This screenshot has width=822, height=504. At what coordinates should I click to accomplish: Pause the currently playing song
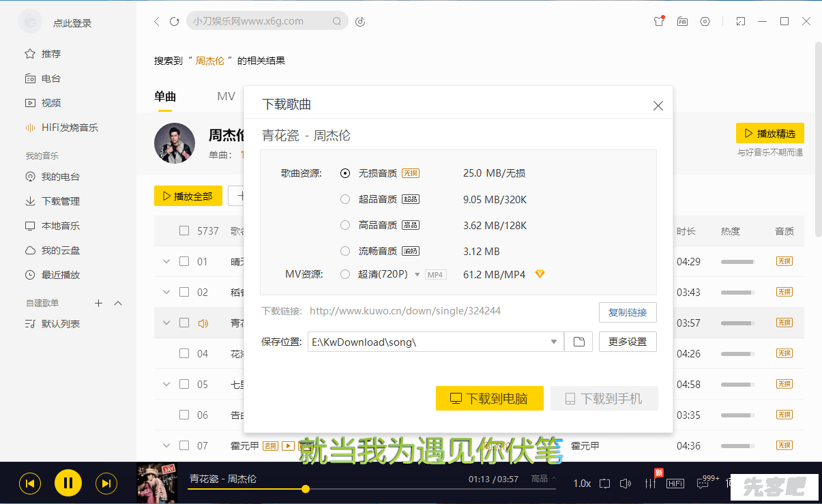point(68,484)
